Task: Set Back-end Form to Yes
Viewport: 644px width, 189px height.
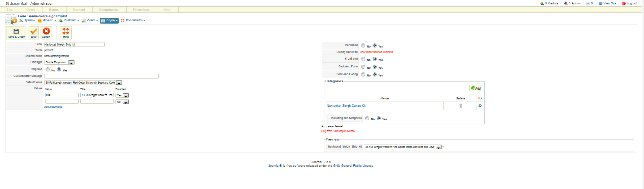Action: 375,67
